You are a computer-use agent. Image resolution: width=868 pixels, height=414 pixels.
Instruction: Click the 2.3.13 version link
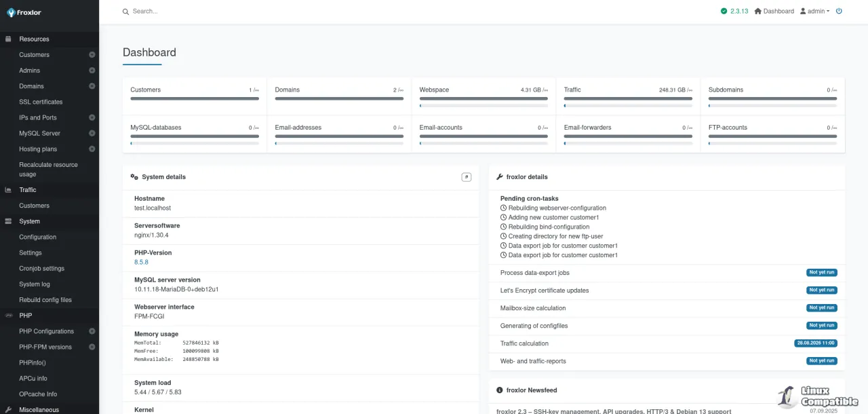739,11
